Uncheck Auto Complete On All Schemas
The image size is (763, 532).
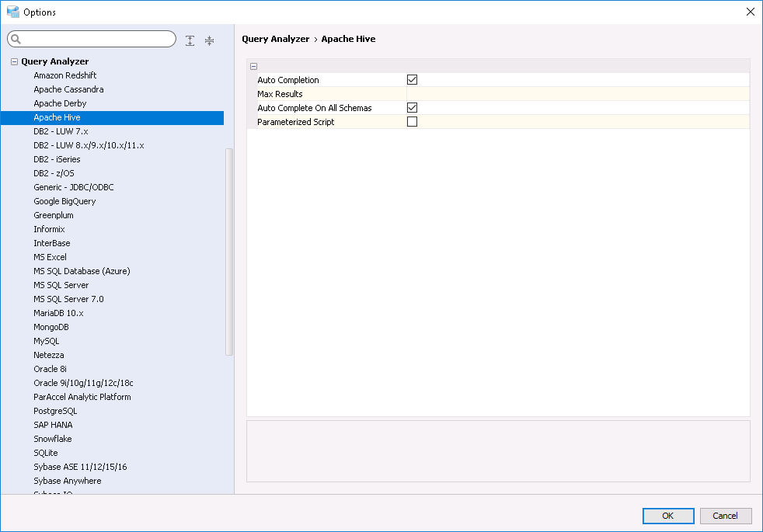[412, 108]
